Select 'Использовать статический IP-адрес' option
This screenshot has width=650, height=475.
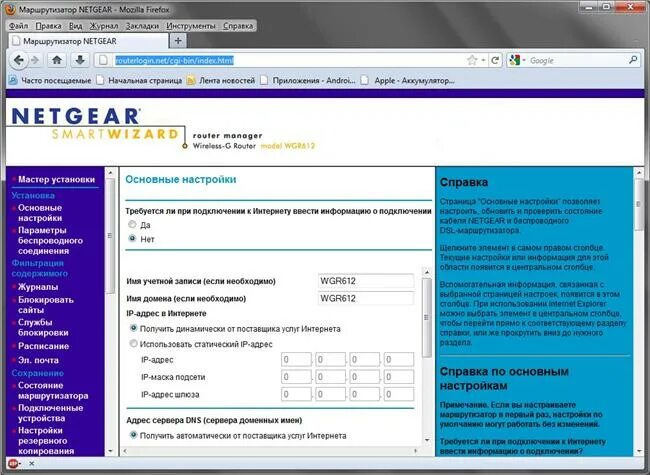133,343
